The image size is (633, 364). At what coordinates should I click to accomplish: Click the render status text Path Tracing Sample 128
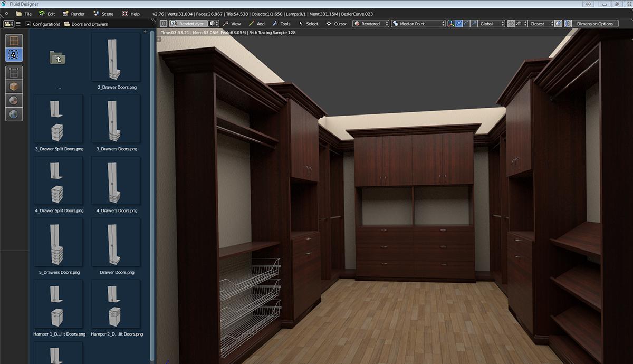(x=272, y=32)
